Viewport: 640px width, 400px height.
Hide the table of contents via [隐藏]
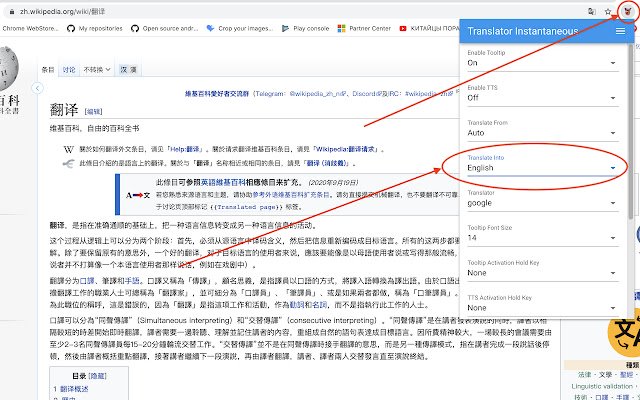pos(98,376)
